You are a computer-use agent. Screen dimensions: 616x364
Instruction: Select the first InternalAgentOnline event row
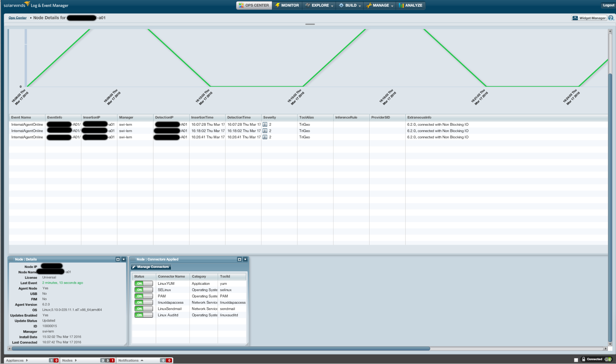tap(309, 124)
